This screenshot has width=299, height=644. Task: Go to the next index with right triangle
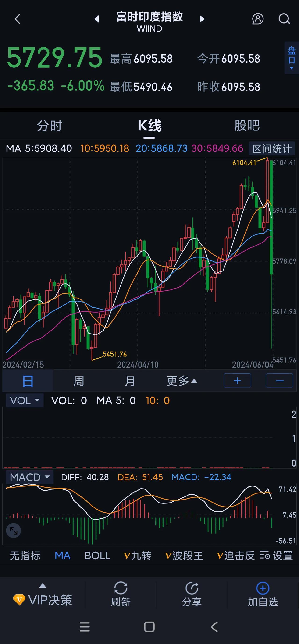[x=202, y=19]
